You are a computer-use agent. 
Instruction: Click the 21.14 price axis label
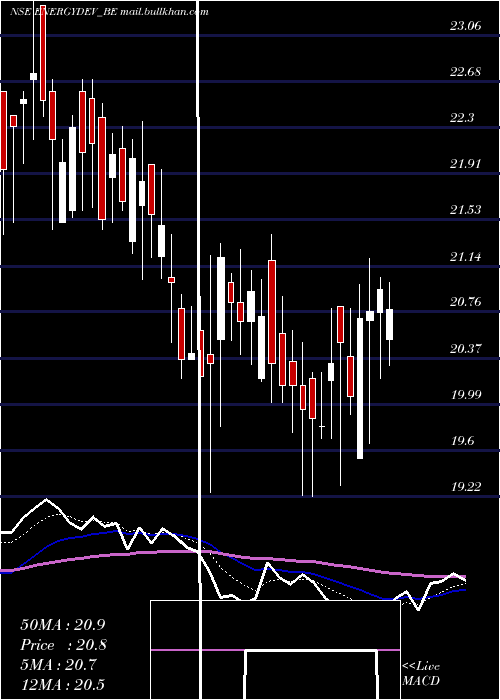click(465, 257)
